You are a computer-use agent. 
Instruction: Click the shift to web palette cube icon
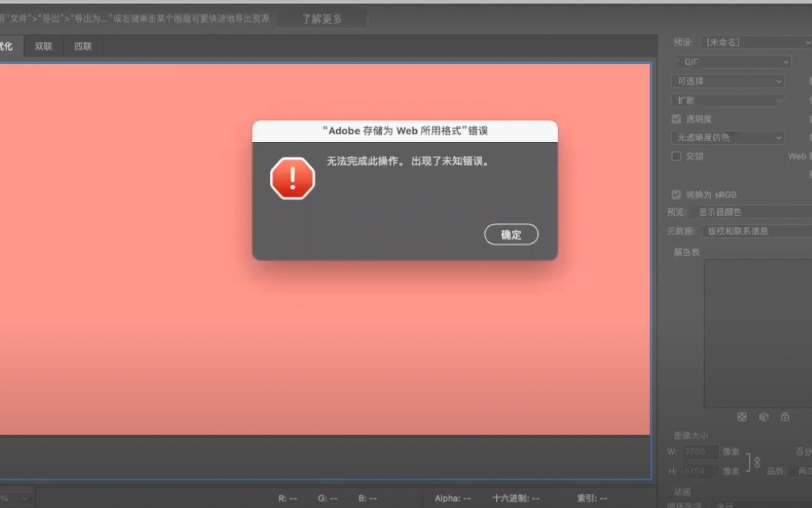point(764,417)
